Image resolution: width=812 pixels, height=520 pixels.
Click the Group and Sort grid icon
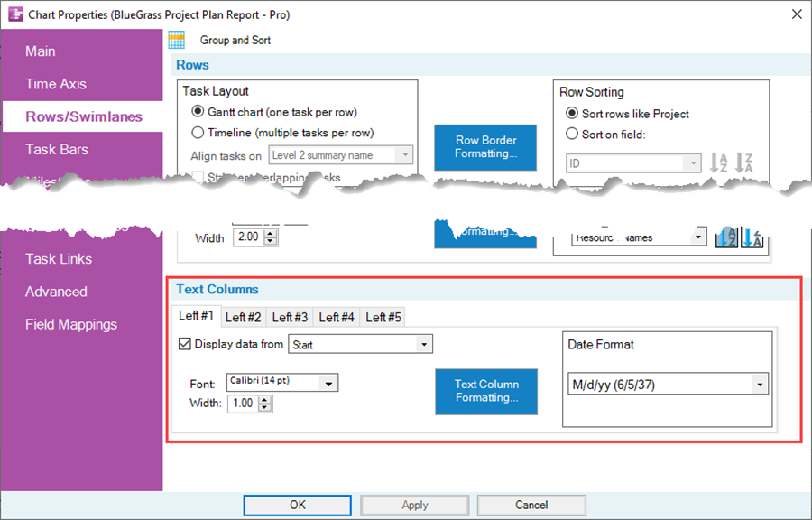[x=177, y=40]
